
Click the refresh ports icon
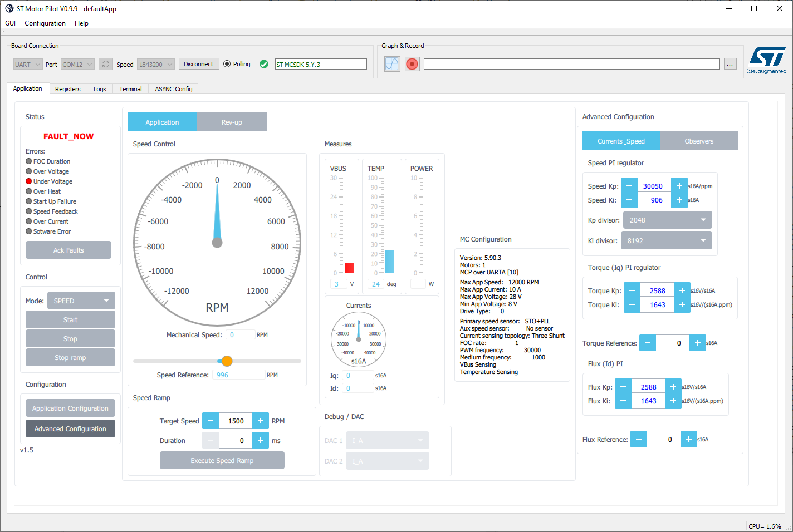click(106, 64)
